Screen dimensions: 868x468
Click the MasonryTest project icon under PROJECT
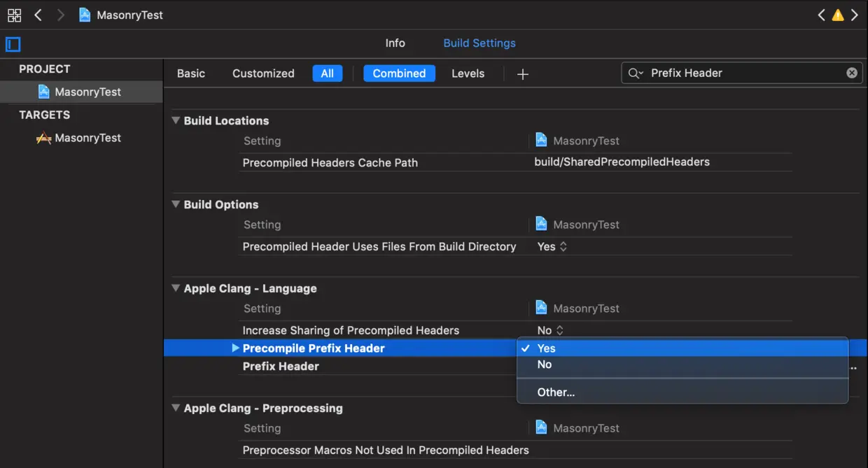[44, 92]
